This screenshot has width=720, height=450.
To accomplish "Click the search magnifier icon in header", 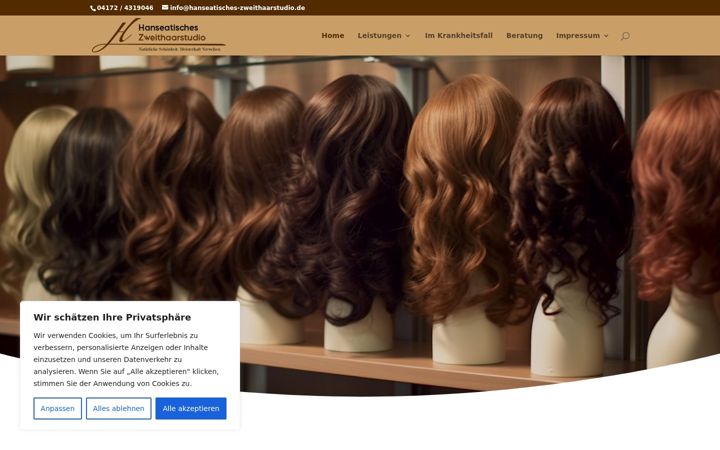I will coord(625,36).
